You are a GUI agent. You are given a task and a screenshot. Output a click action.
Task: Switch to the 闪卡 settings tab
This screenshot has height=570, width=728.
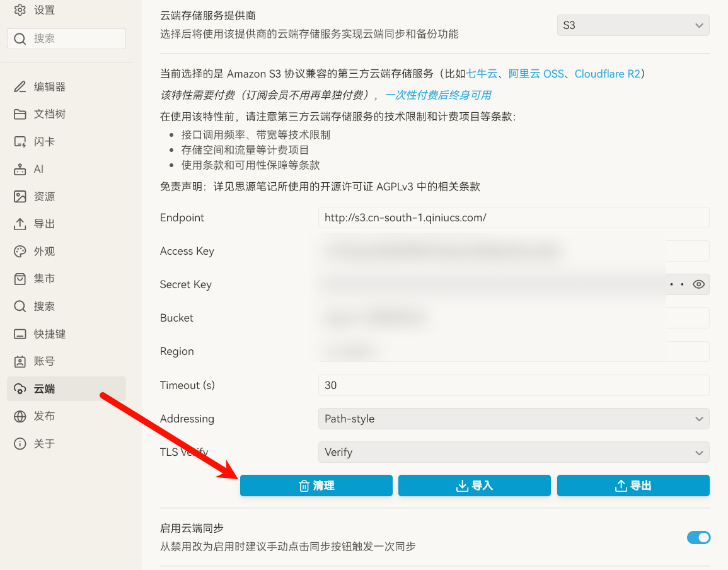66,142
